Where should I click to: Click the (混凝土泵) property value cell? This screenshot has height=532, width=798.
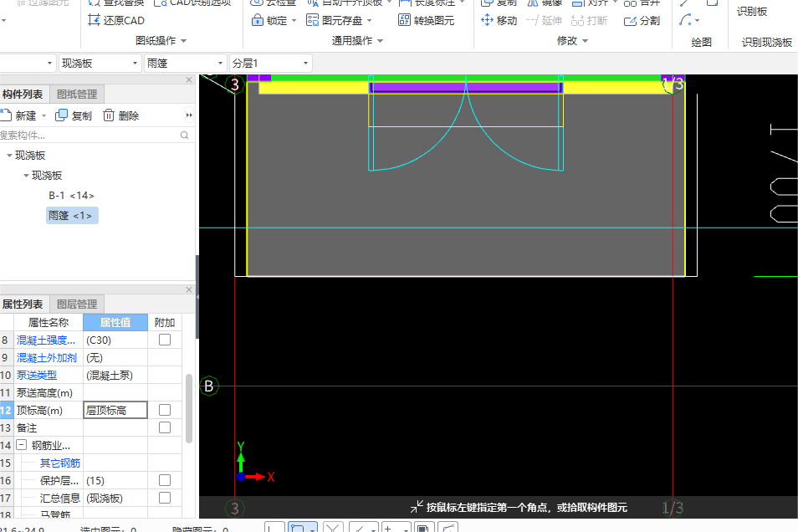115,376
